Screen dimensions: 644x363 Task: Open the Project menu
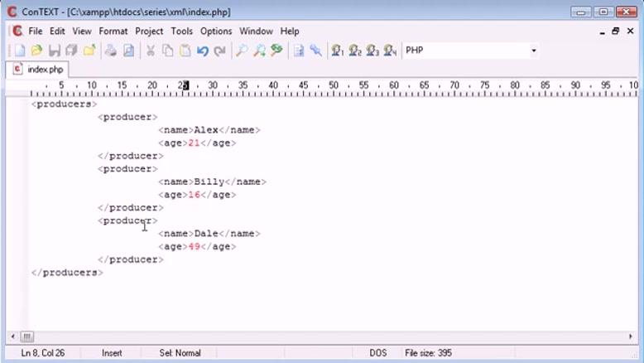coord(149,31)
